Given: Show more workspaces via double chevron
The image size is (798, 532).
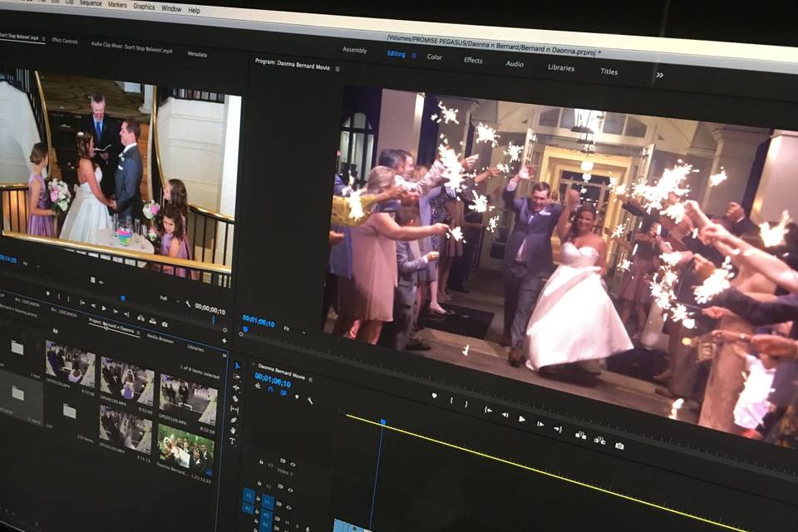Looking at the screenshot, I should pyautogui.click(x=659, y=75).
